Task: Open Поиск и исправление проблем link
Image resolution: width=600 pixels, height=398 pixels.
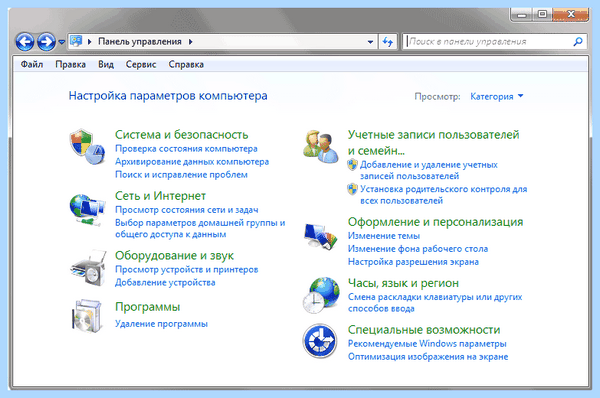Action: (181, 175)
